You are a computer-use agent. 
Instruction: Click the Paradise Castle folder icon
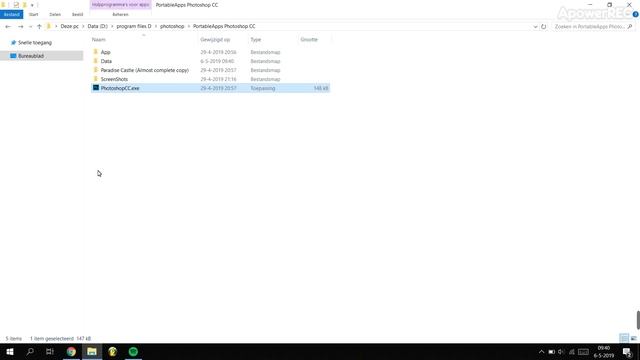(x=96, y=70)
